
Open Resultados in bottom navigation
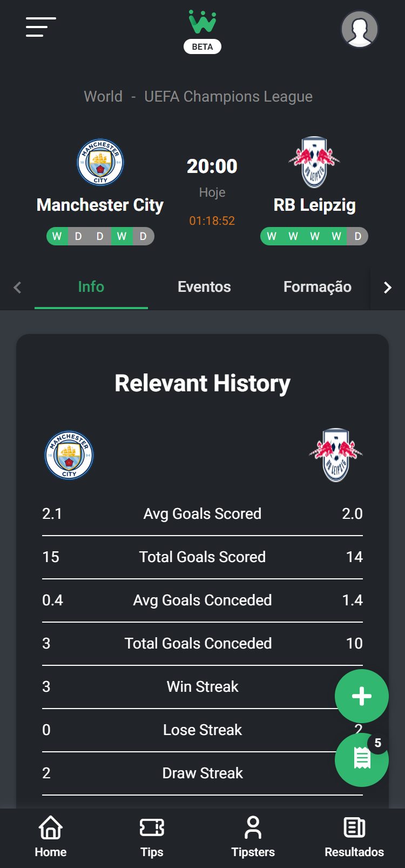(x=354, y=837)
